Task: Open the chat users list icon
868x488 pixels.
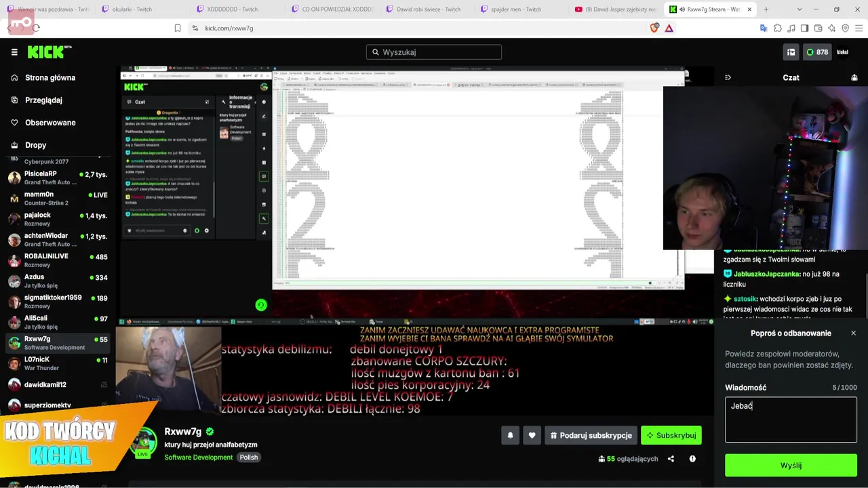Action: (x=854, y=78)
